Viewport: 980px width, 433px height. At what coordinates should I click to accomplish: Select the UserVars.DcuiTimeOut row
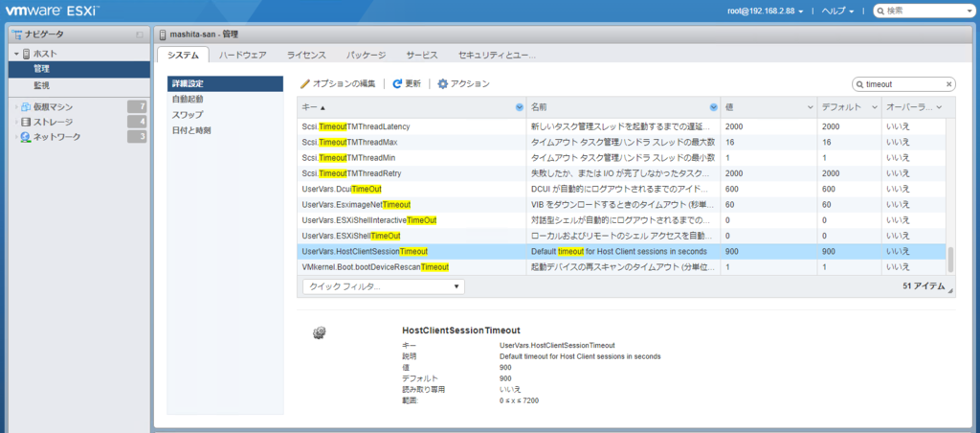(621, 189)
